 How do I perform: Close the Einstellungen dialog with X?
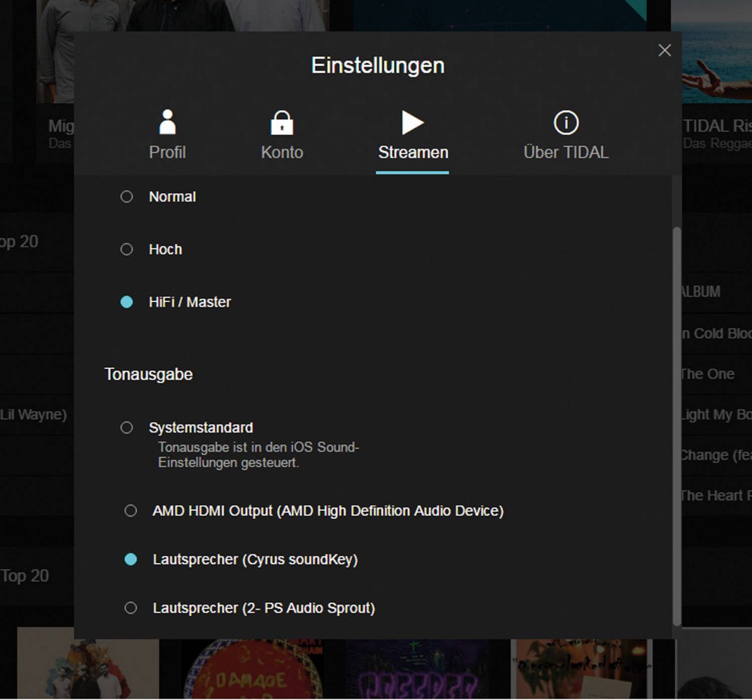(x=664, y=50)
